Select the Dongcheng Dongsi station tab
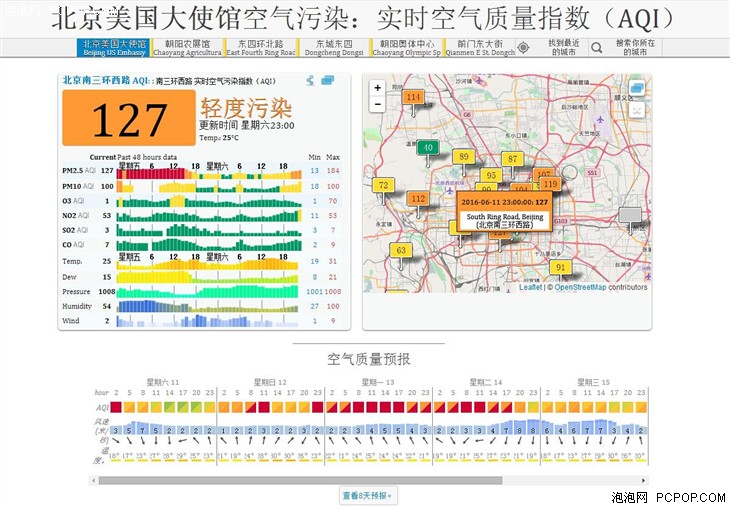 [333, 47]
